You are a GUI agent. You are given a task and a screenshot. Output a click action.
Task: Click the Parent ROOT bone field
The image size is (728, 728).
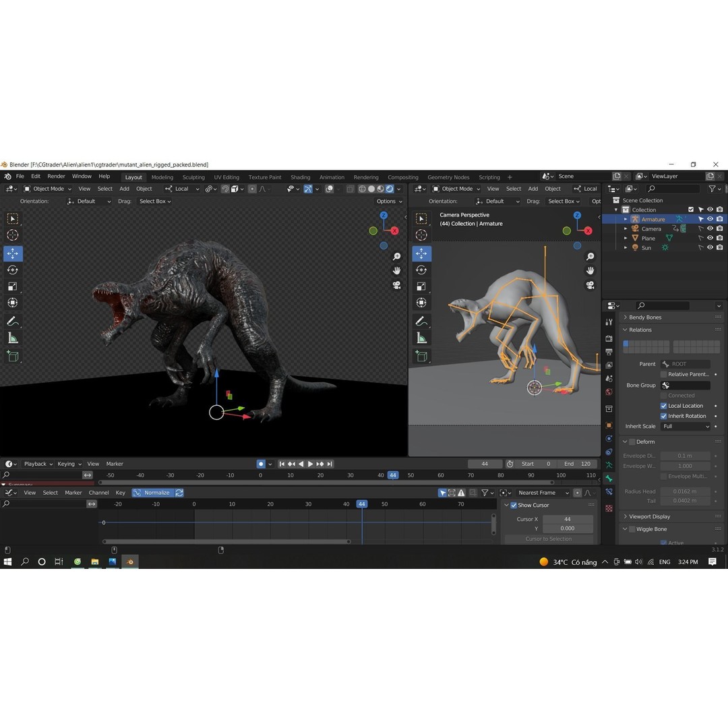point(686,364)
